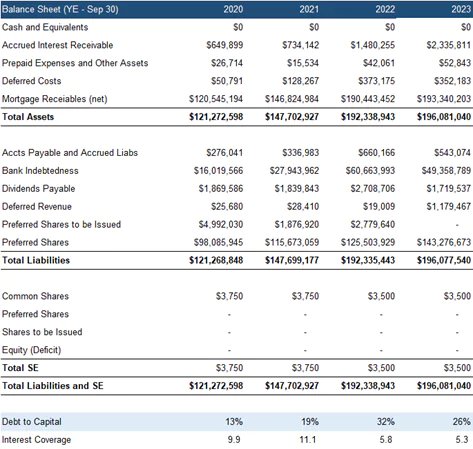Viewport: 473px width, 449px height.
Task: Select the 2022 Total Liabilities value
Action: pyautogui.click(x=368, y=260)
